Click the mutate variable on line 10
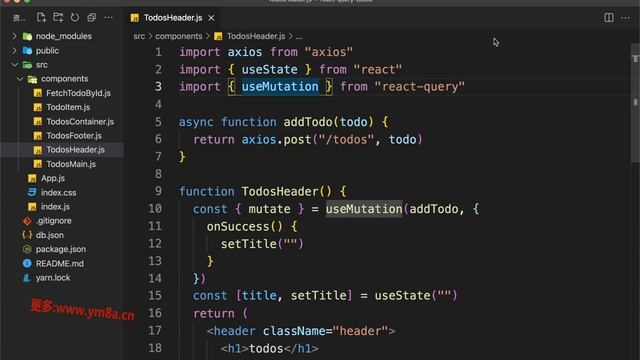The height and width of the screenshot is (360, 640). point(269,209)
